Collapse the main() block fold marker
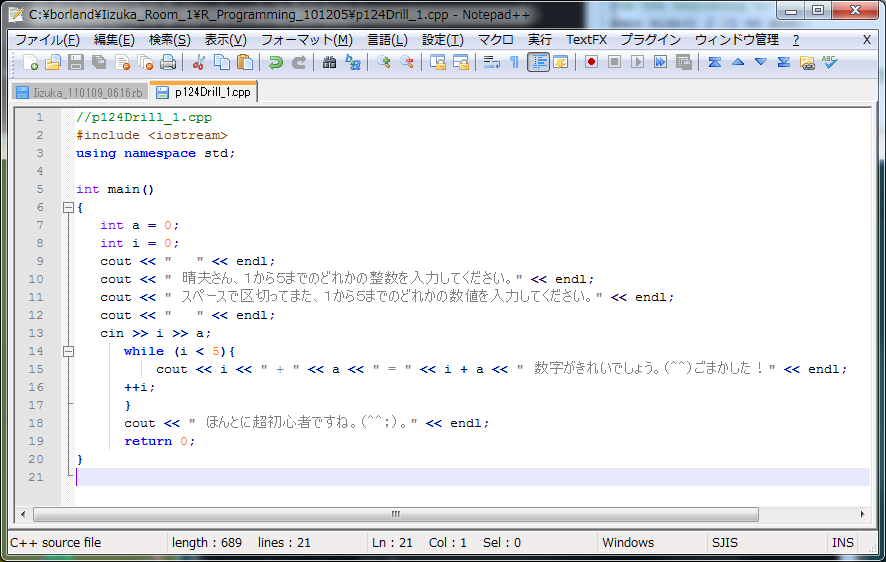This screenshot has height=562, width=886. pos(68,207)
